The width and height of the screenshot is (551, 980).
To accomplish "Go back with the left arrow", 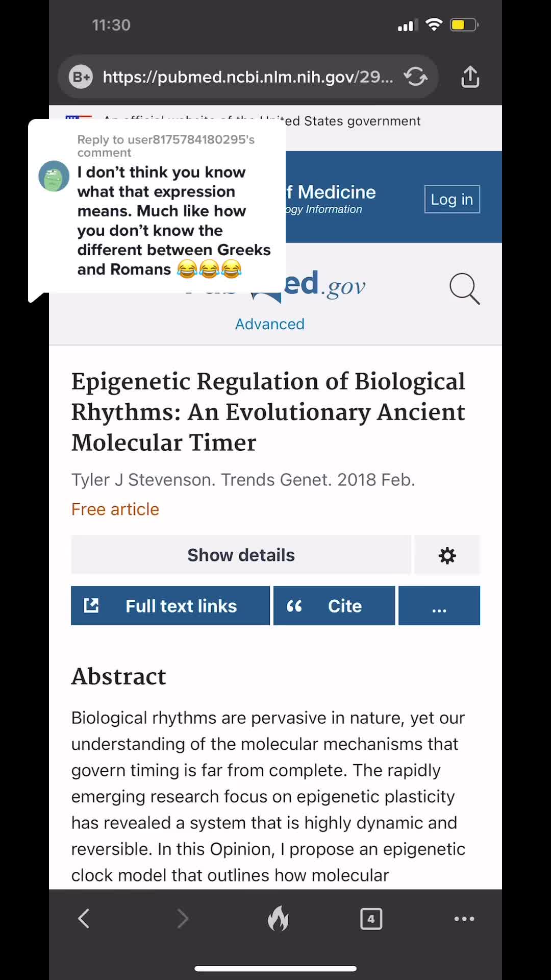I will 84,919.
